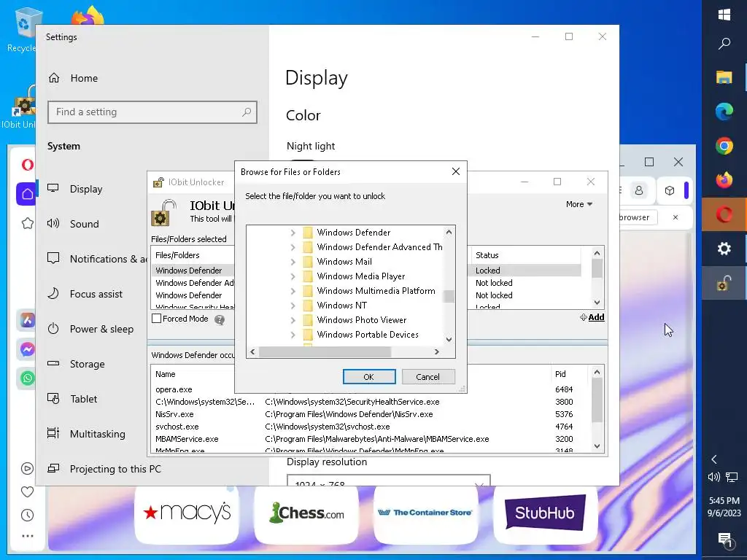The width and height of the screenshot is (747, 560).
Task: Open Storage settings
Action: pos(76,365)
